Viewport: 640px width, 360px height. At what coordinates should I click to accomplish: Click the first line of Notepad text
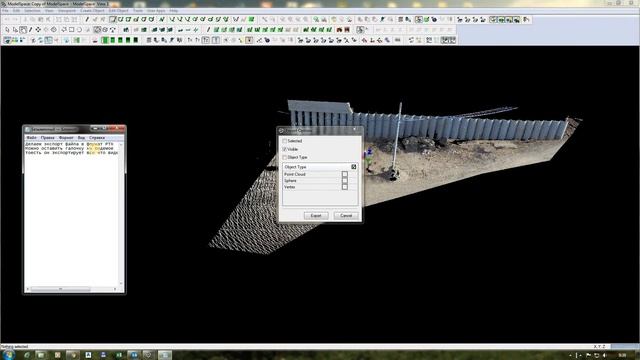pos(69,144)
